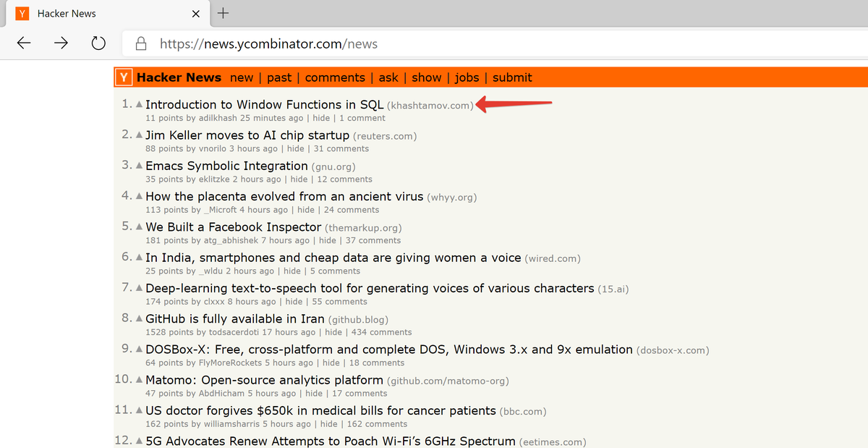This screenshot has width=868, height=448.
Task: Reload the page with refresh icon
Action: click(98, 43)
